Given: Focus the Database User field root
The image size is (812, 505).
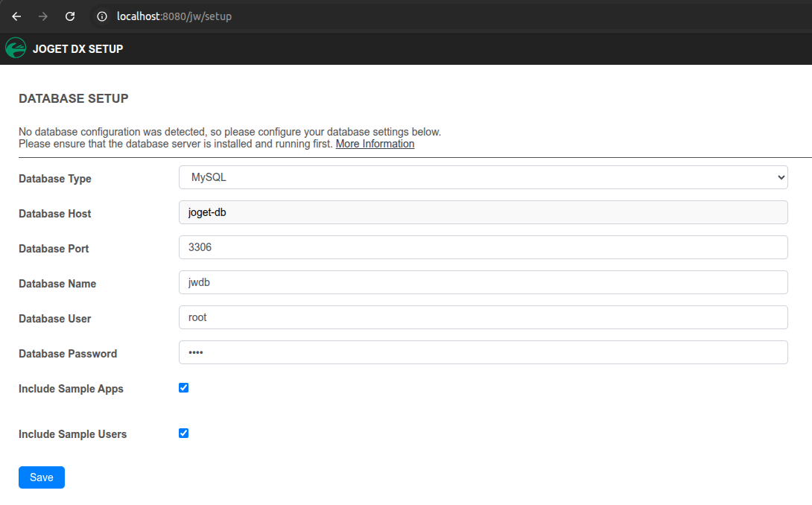Looking at the screenshot, I should click(x=483, y=317).
